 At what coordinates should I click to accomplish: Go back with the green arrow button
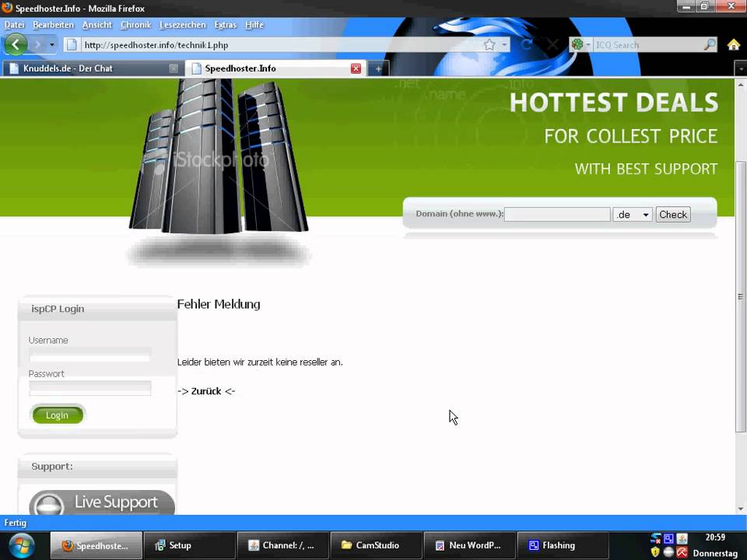(x=16, y=44)
